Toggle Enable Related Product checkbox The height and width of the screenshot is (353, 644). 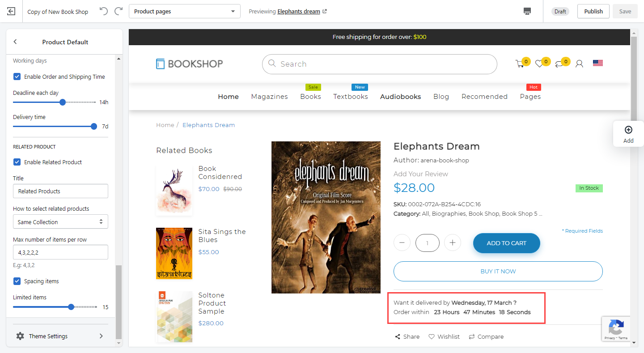pyautogui.click(x=17, y=162)
